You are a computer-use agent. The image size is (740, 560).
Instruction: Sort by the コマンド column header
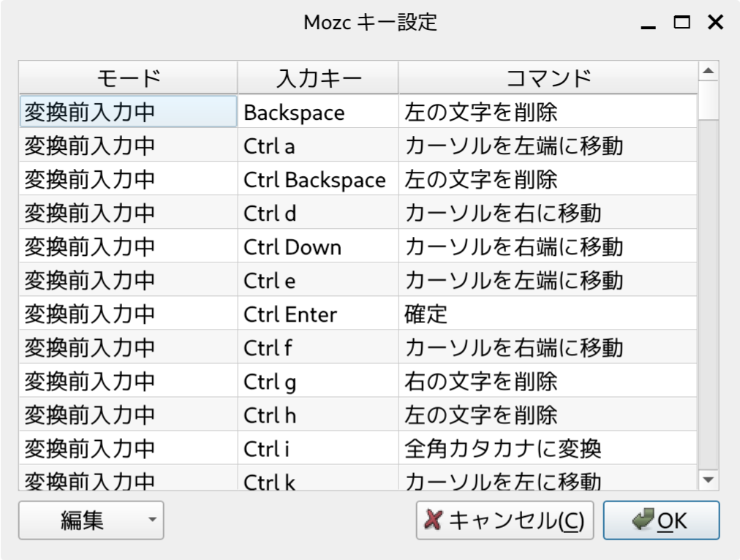click(x=548, y=77)
